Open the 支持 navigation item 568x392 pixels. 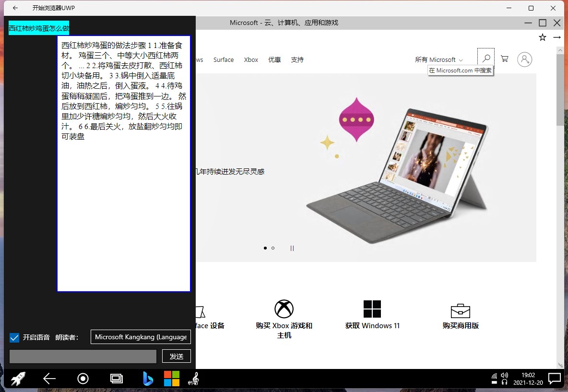click(297, 60)
